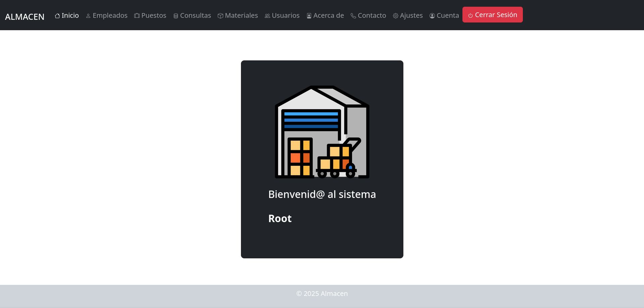Open the Contacto text link
This screenshot has width=644, height=308.
tap(372, 15)
